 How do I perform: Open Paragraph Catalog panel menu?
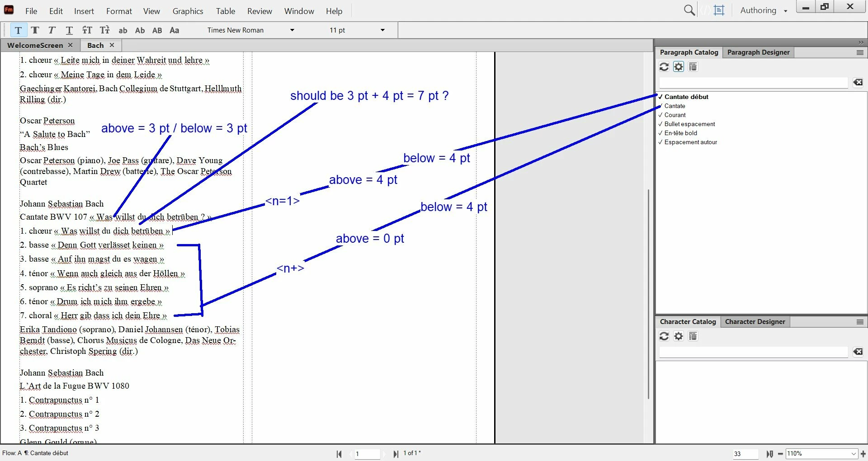pyautogui.click(x=860, y=52)
